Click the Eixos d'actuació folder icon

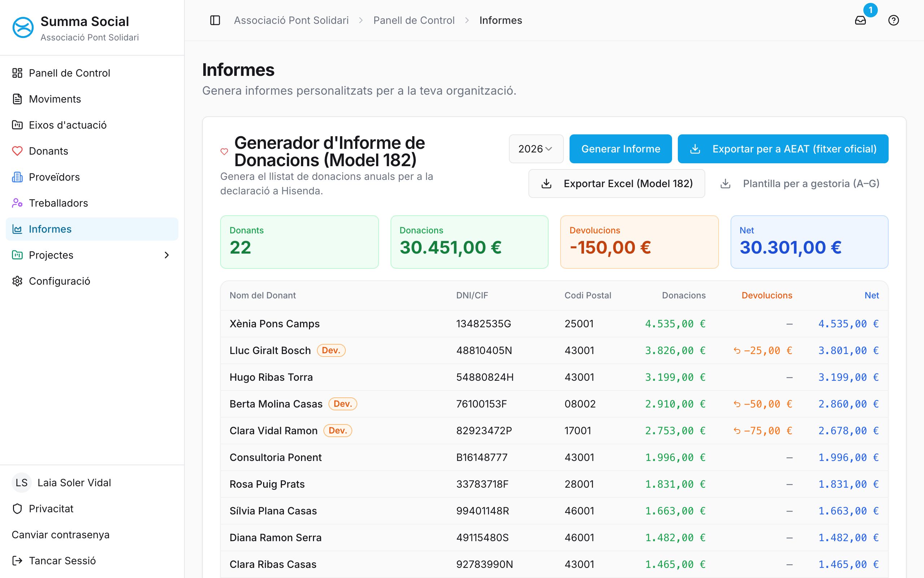(x=17, y=125)
